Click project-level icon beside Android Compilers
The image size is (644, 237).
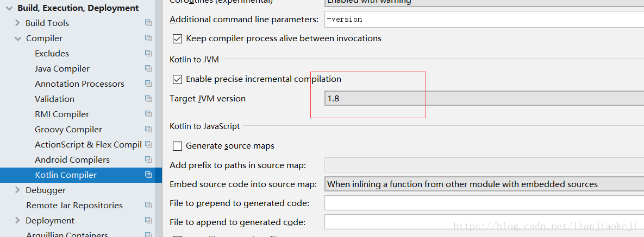point(148,159)
